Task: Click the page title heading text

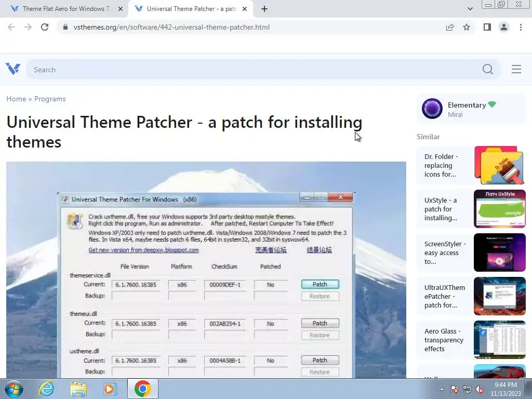Action: (x=184, y=132)
